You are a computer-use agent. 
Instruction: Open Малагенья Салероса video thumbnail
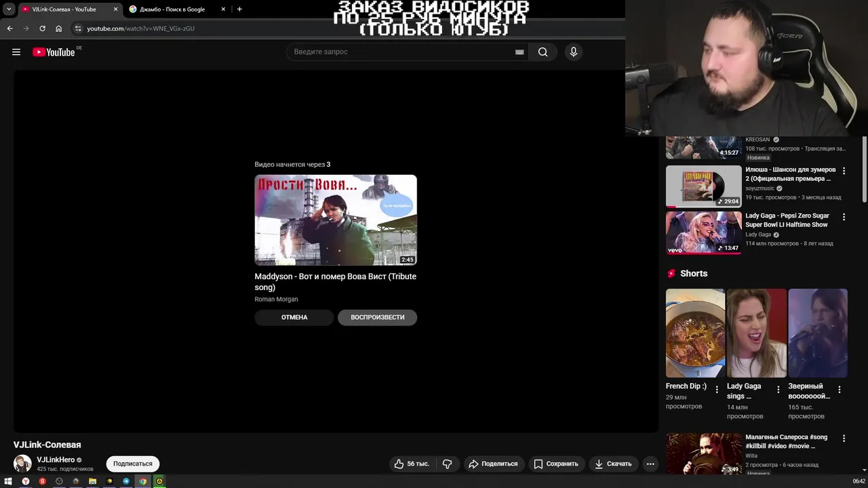(x=703, y=454)
